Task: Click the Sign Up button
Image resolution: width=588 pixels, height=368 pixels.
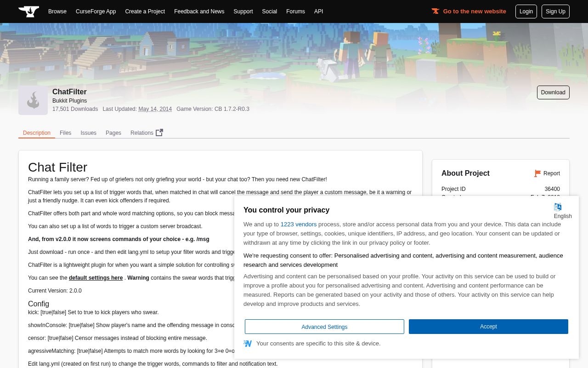Action: pyautogui.click(x=555, y=11)
